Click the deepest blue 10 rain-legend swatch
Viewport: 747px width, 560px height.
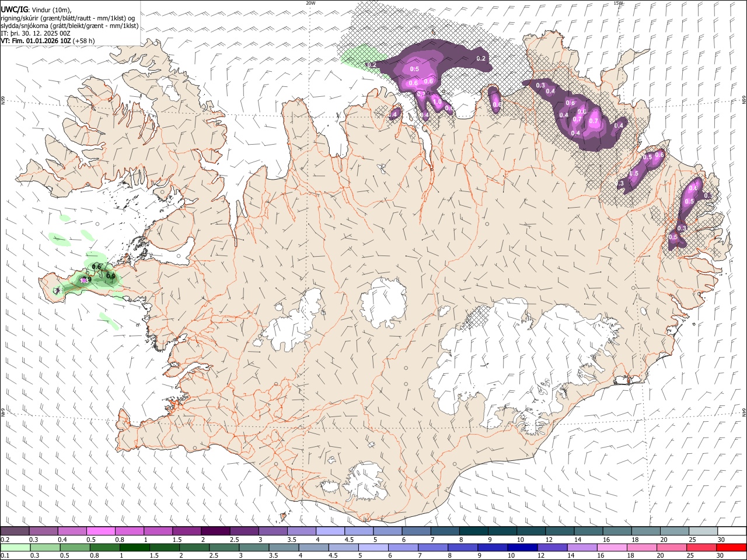(522, 547)
